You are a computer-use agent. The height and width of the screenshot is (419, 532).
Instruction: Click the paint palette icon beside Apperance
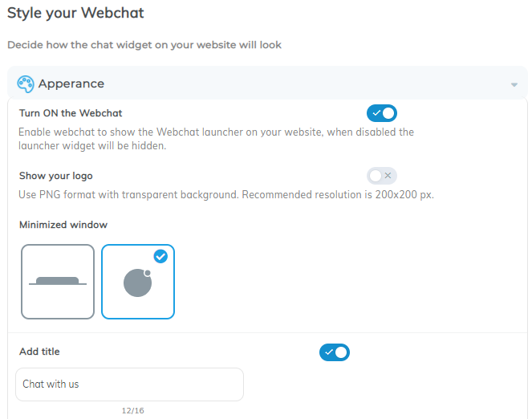[x=26, y=84]
